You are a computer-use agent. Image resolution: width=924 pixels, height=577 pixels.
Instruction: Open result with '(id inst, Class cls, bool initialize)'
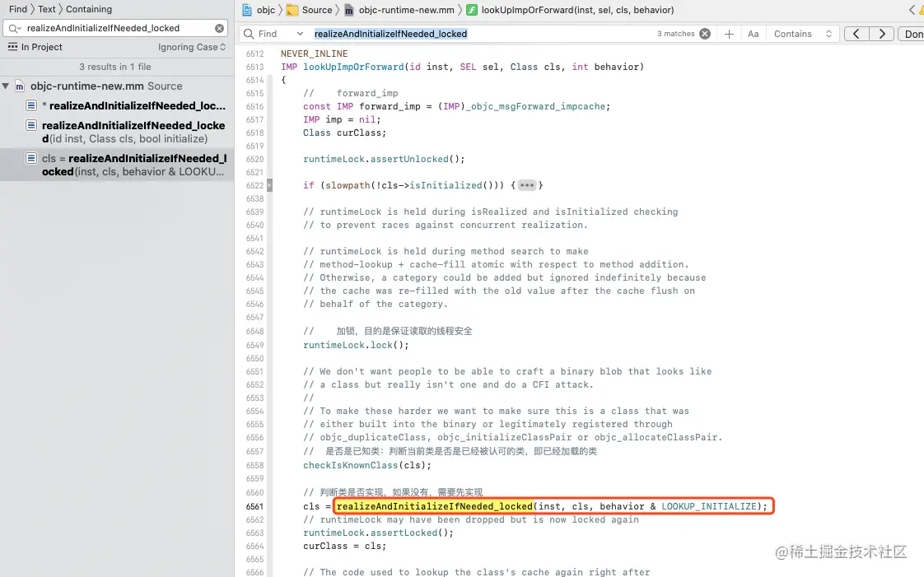coord(125,132)
